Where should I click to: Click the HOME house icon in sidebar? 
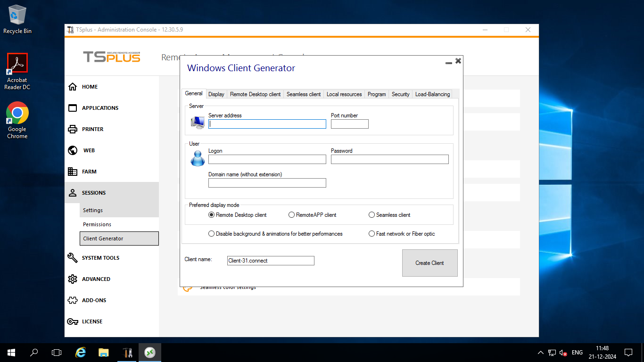coord(73,87)
